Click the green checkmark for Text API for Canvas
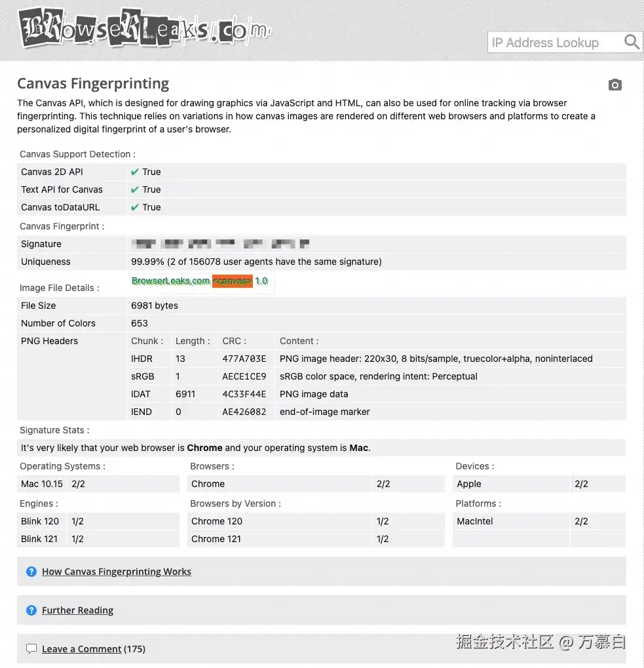Image resolution: width=644 pixels, height=668 pixels. click(x=135, y=189)
